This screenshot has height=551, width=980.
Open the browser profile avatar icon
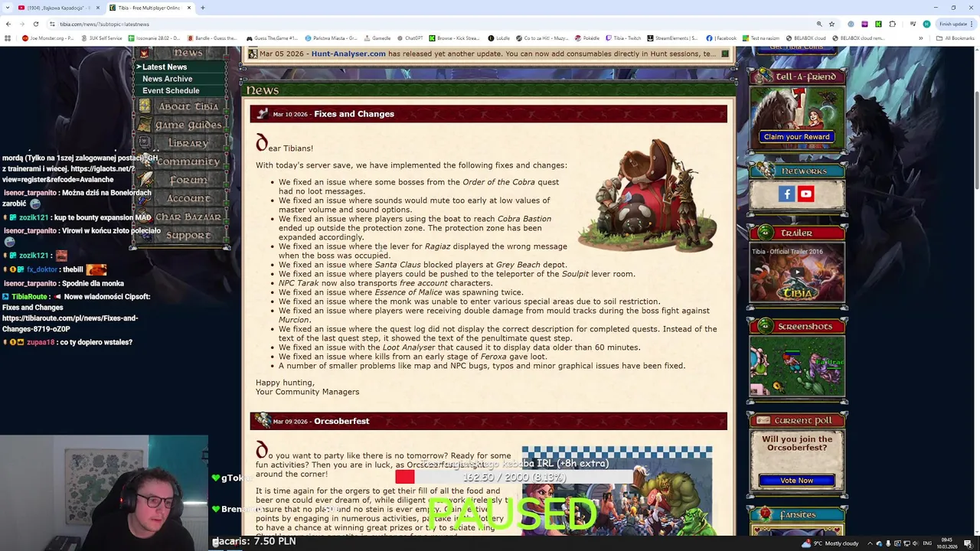(x=926, y=24)
